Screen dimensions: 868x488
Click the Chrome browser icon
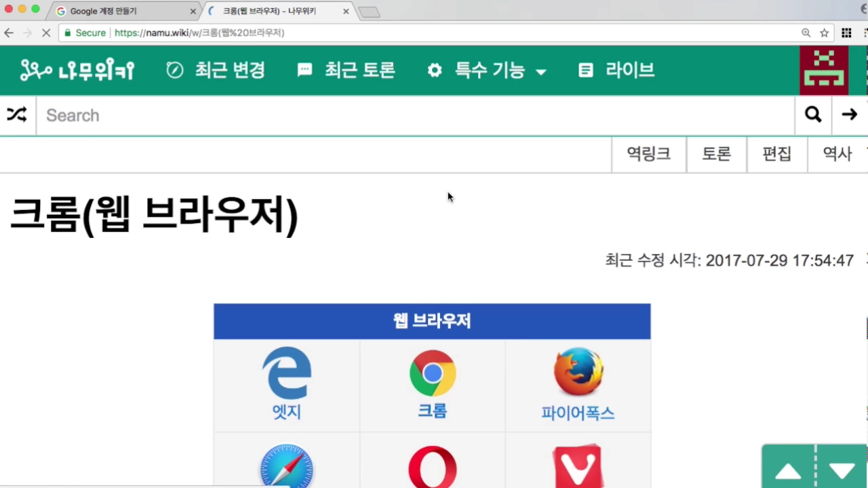pyautogui.click(x=432, y=373)
